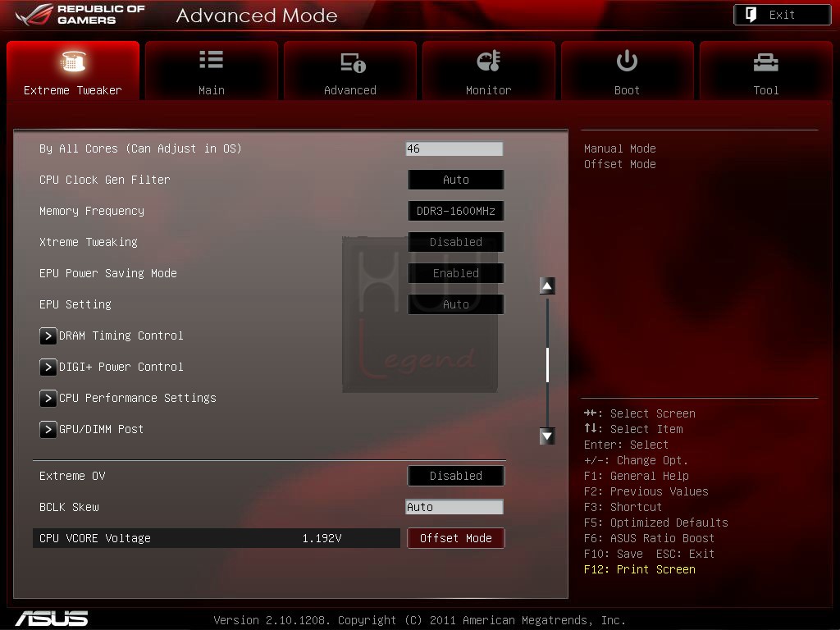Image resolution: width=840 pixels, height=630 pixels.
Task: Click the EPU Setting label
Action: [x=75, y=304]
